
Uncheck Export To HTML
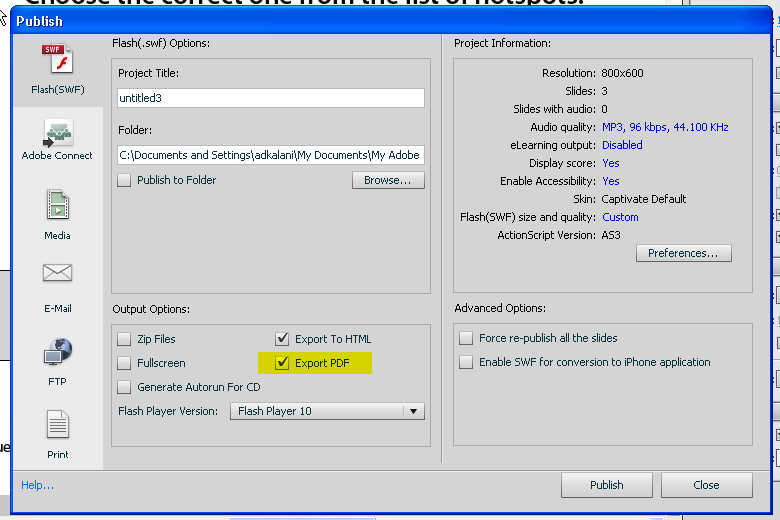click(x=282, y=339)
